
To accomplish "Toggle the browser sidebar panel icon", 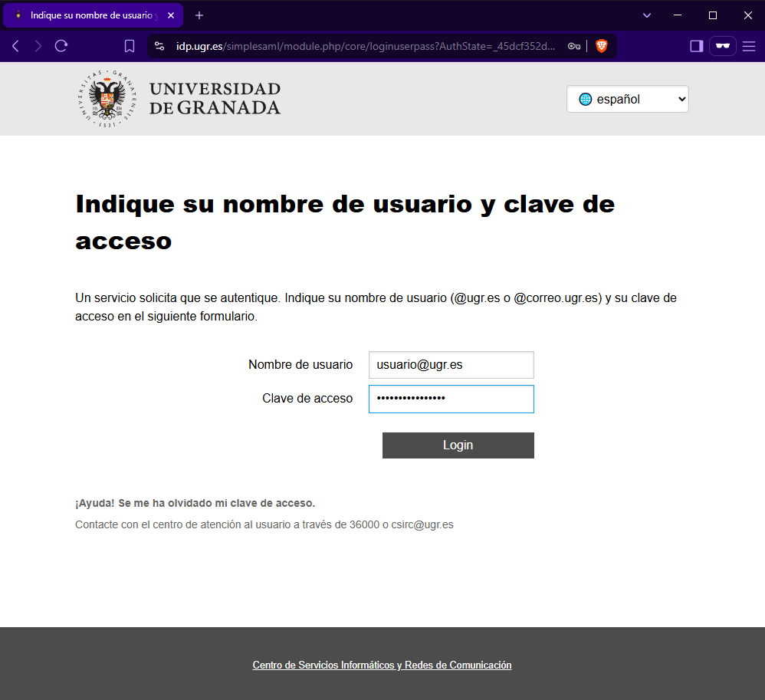I will [697, 46].
